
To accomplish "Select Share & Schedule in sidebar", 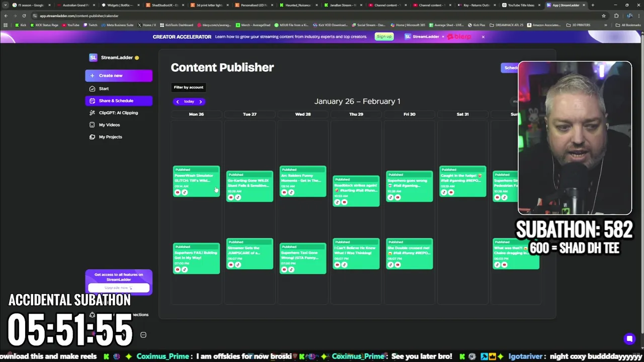I will (x=119, y=101).
